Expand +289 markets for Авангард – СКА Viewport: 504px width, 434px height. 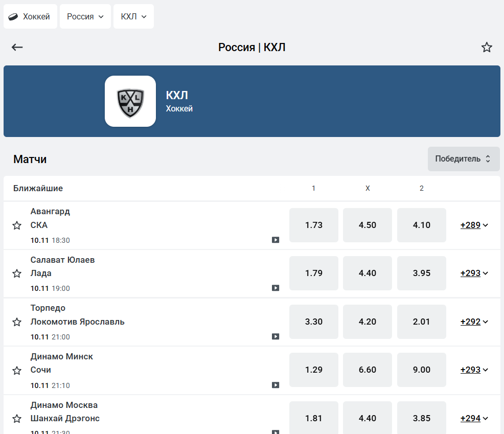coord(474,225)
